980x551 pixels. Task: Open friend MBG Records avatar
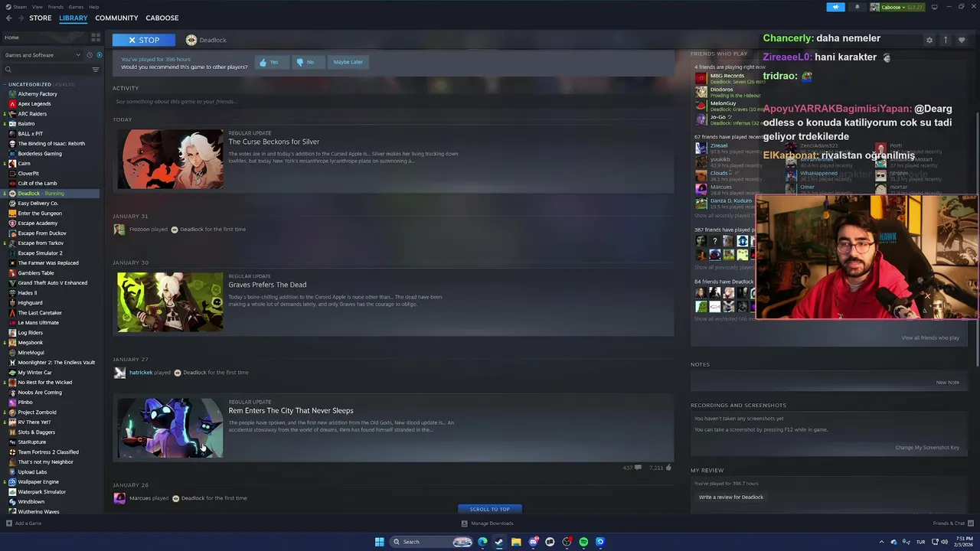(x=701, y=78)
